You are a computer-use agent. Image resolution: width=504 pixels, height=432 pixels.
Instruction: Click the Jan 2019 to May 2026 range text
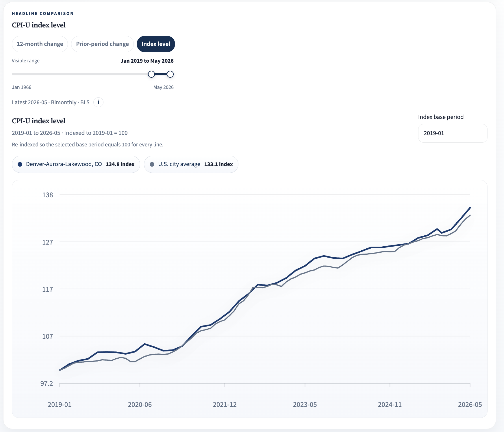[147, 61]
